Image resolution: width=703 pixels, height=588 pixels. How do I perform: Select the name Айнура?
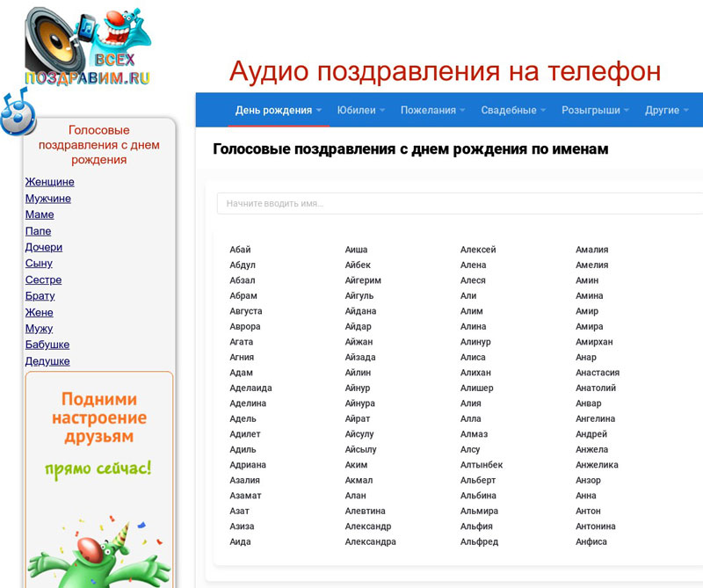360,403
